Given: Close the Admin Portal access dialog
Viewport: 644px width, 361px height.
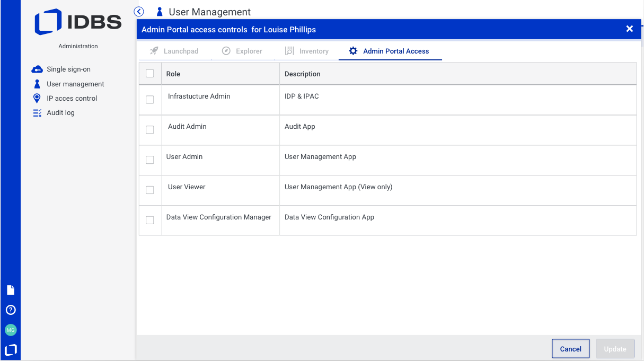Looking at the screenshot, I should point(630,29).
